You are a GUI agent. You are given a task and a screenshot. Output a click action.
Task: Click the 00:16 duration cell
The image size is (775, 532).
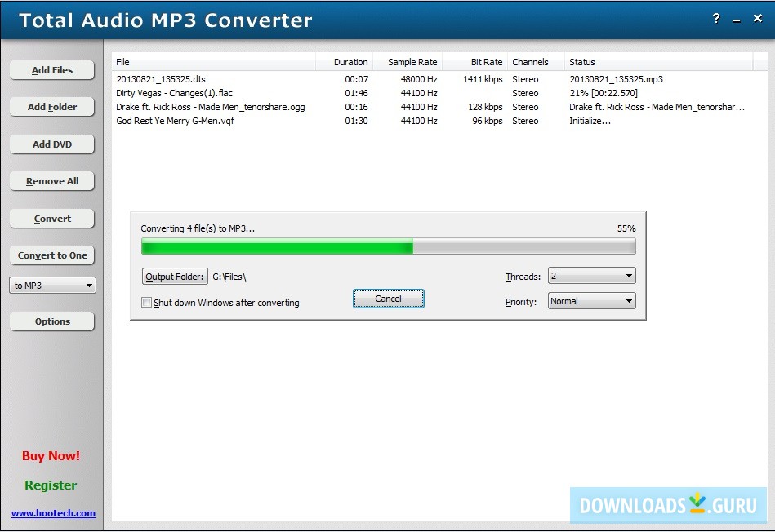(356, 107)
